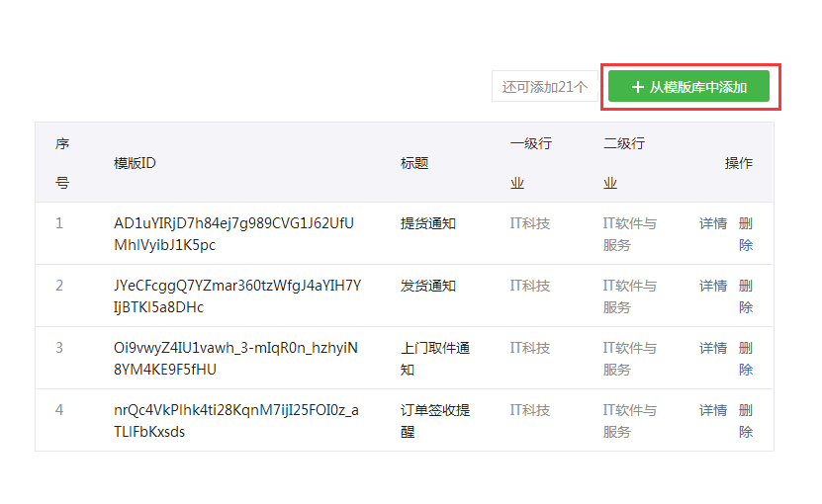The image size is (822, 504).
Task: Click 删除 for the 上门取件通知 template
Action: point(746,359)
